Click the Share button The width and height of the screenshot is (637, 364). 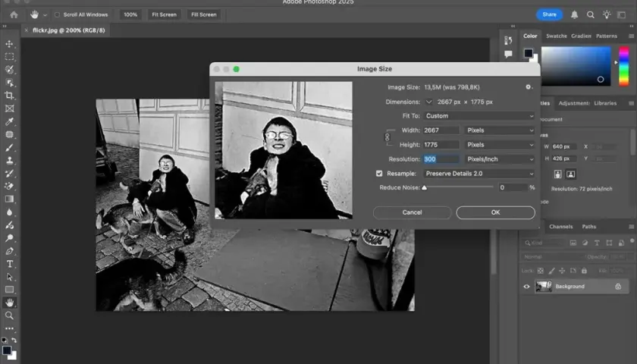549,14
